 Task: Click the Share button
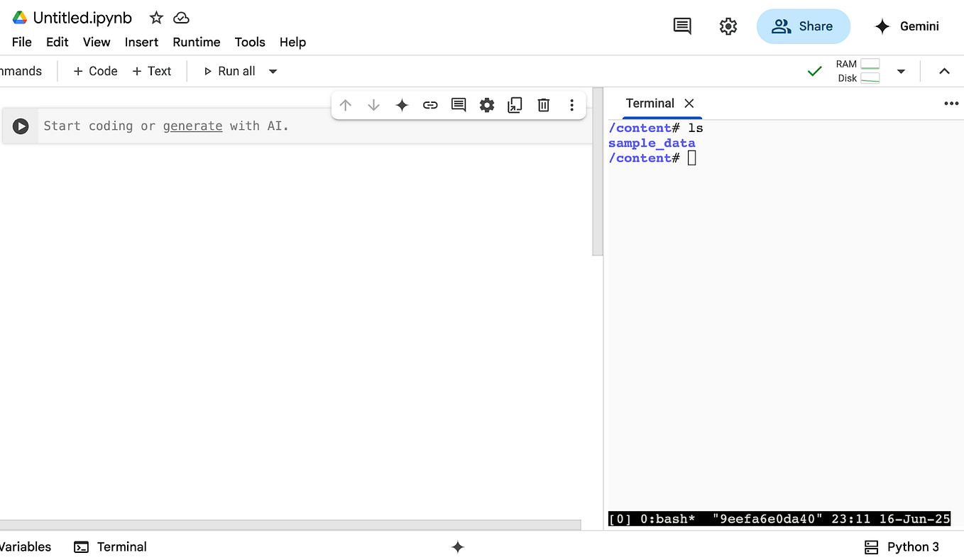(x=803, y=26)
